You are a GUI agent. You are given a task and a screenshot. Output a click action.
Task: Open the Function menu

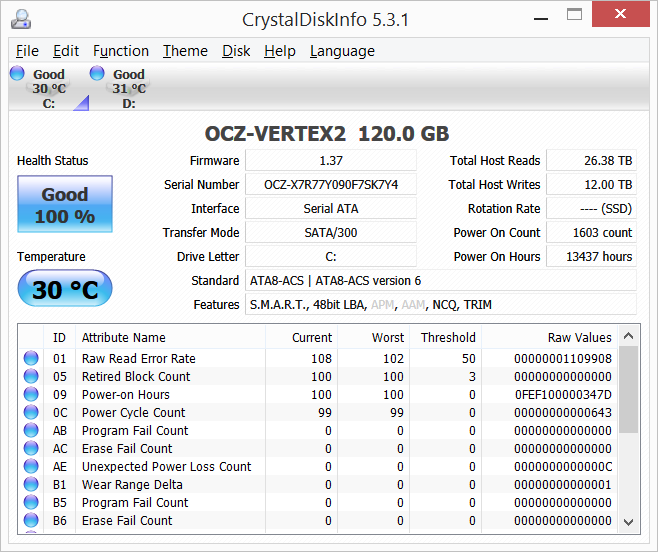pyautogui.click(x=121, y=51)
